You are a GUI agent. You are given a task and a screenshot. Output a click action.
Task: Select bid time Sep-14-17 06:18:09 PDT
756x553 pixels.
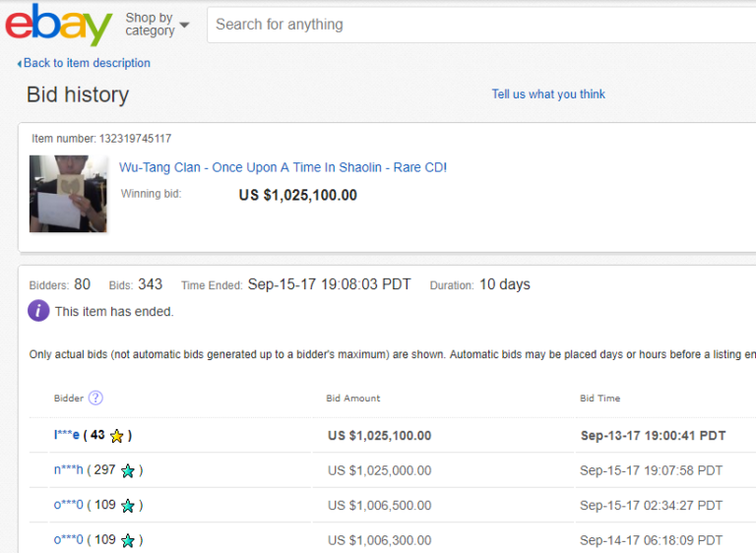click(x=651, y=540)
